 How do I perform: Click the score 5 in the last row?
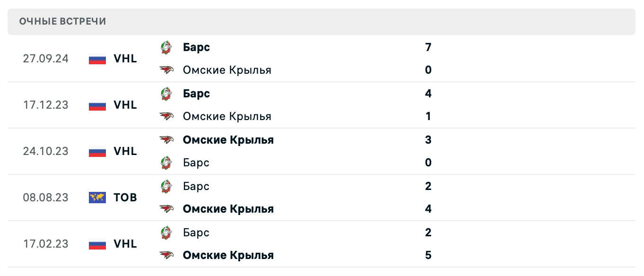click(x=428, y=255)
